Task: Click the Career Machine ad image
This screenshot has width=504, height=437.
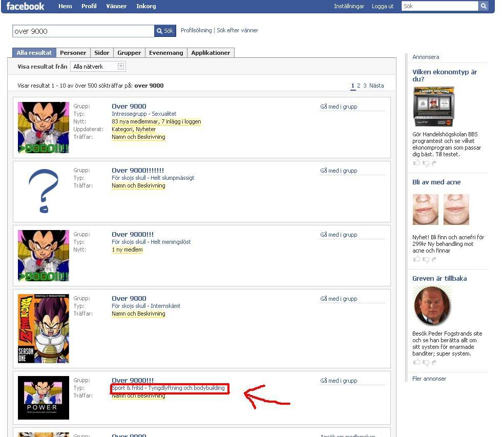Action: pos(434,107)
